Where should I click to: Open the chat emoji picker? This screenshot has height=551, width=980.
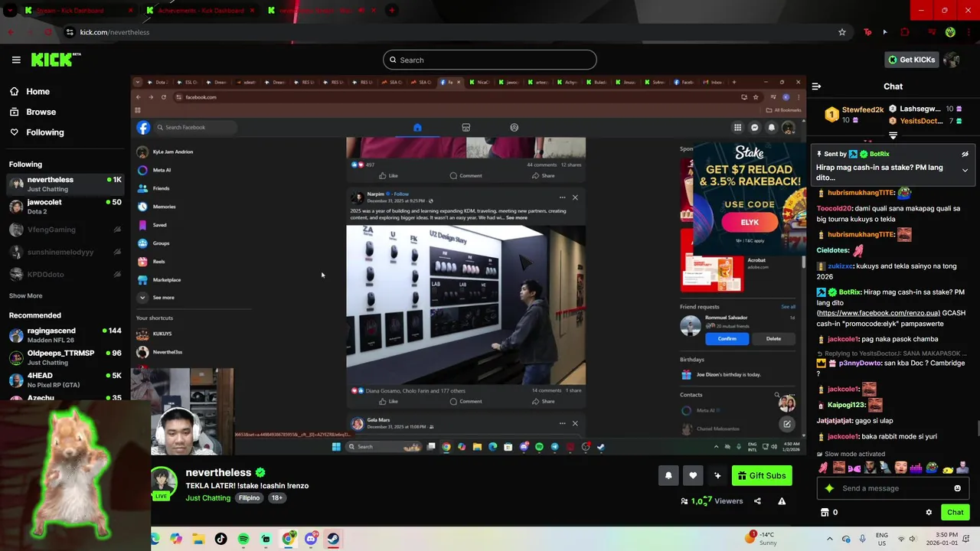tap(957, 488)
